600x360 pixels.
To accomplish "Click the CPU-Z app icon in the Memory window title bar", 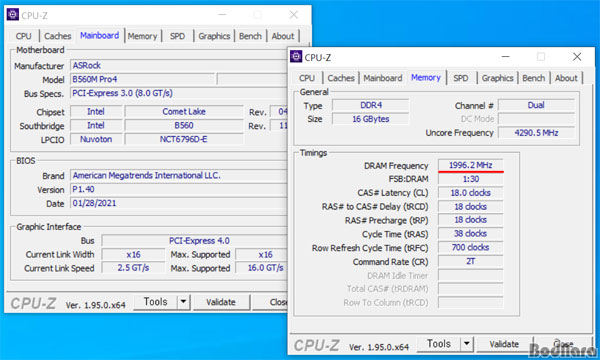I will (x=296, y=57).
